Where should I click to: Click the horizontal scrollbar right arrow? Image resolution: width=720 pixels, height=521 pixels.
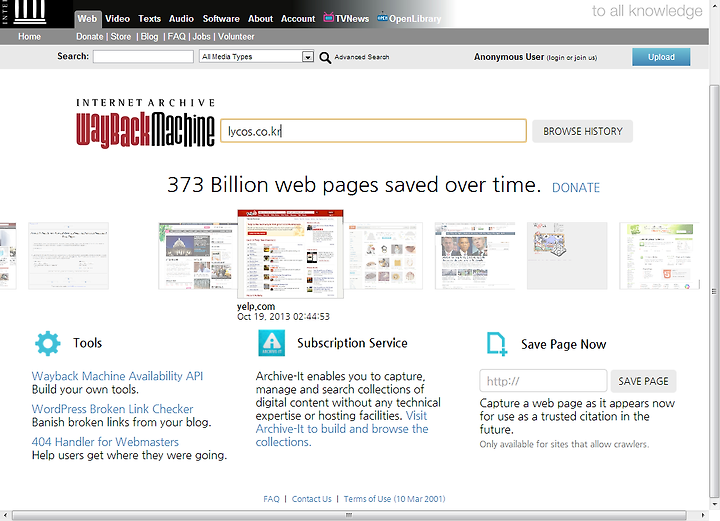point(703,515)
